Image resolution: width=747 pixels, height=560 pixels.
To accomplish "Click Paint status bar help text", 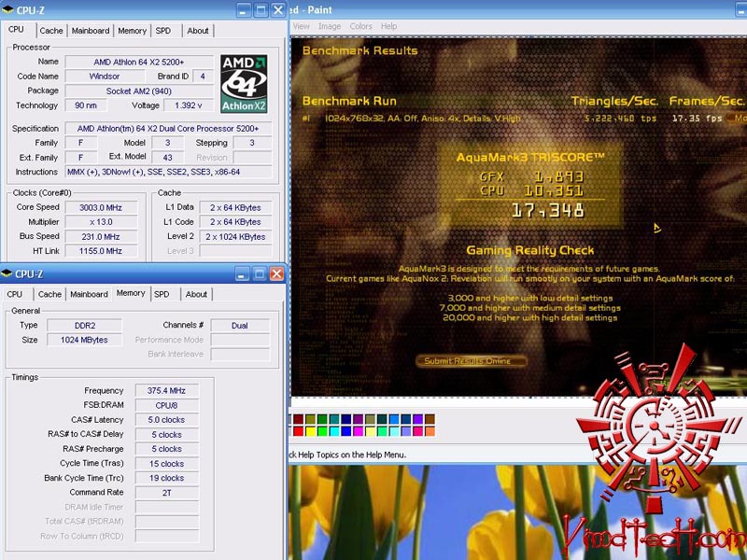I will (347, 455).
